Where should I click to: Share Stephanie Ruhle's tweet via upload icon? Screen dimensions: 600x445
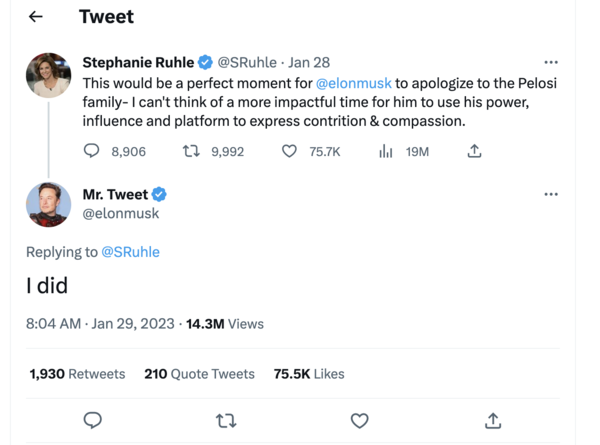(474, 151)
